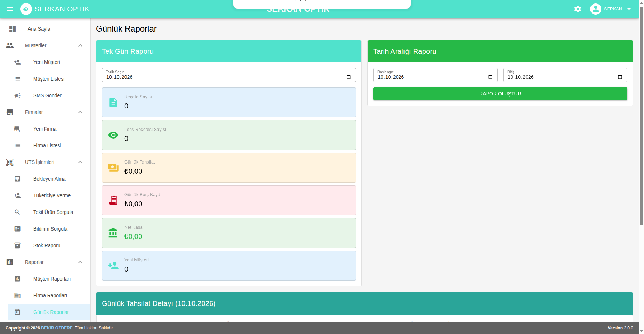The image size is (644, 334).
Task: Click the Version 2.0.0 text
Action: point(620,328)
